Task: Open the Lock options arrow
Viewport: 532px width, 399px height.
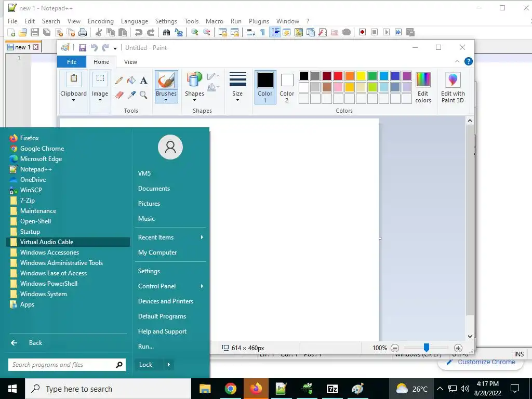Action: [169, 365]
